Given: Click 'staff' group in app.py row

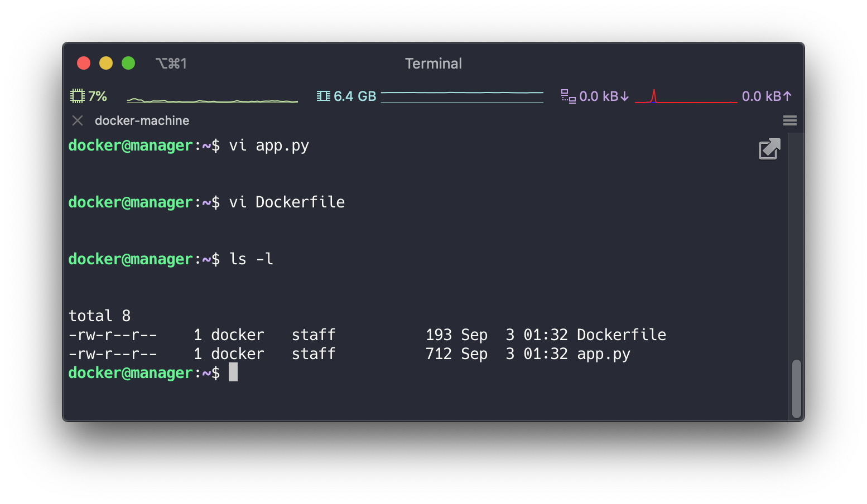Looking at the screenshot, I should pyautogui.click(x=314, y=353).
